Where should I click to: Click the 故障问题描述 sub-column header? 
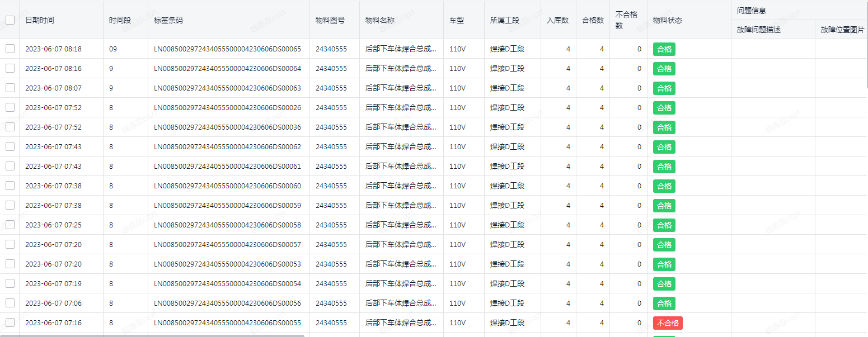point(758,30)
